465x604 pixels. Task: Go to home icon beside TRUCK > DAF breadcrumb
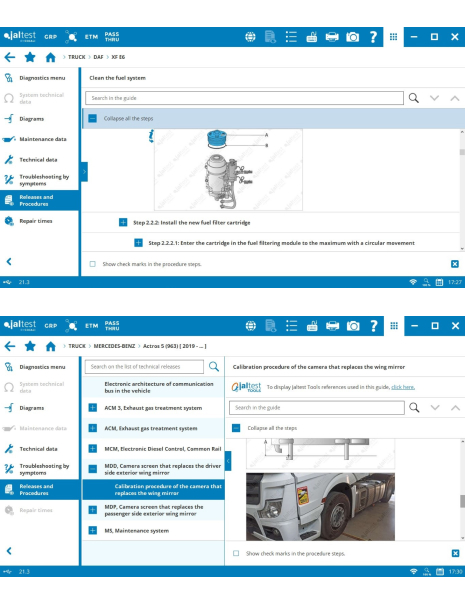[x=50, y=57]
